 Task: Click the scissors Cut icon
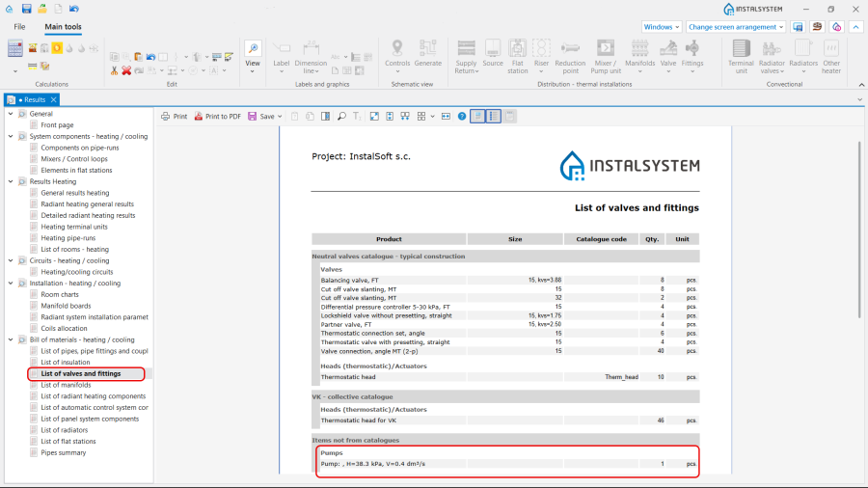tap(114, 70)
